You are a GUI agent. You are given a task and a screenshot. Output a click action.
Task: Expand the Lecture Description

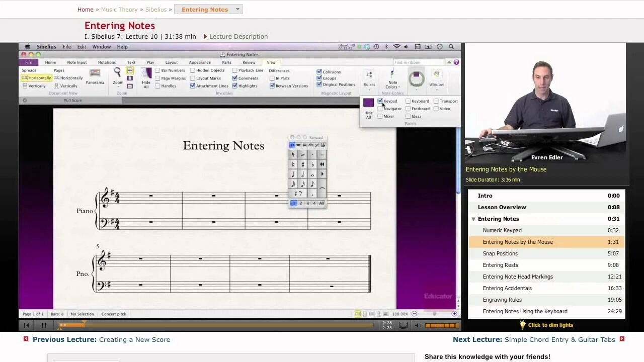[x=235, y=37]
